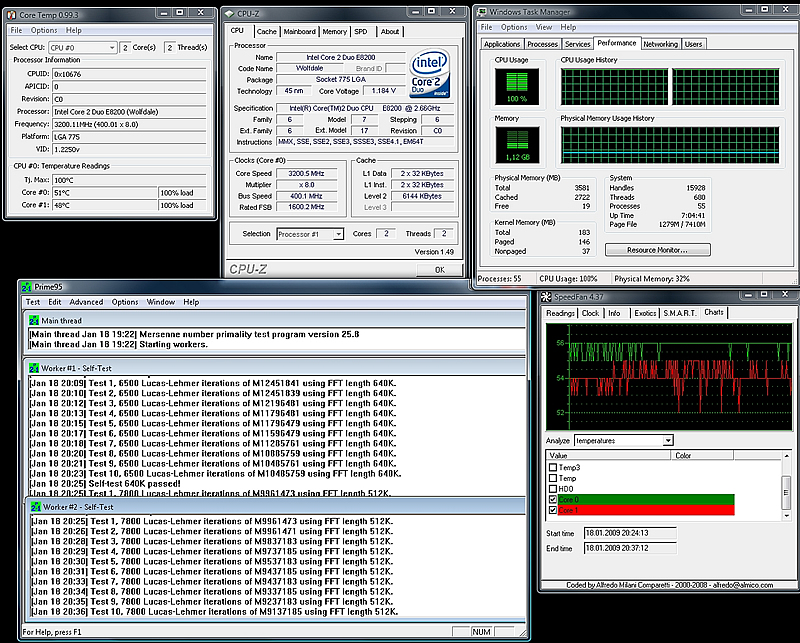Click the Frequency field in Core Temp
The height and width of the screenshot is (643, 800).
129,124
